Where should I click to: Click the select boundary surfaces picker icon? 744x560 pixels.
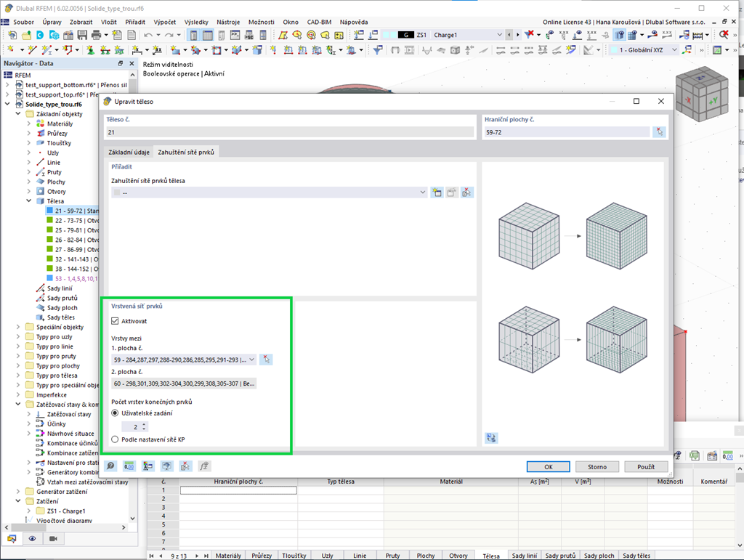point(659,132)
